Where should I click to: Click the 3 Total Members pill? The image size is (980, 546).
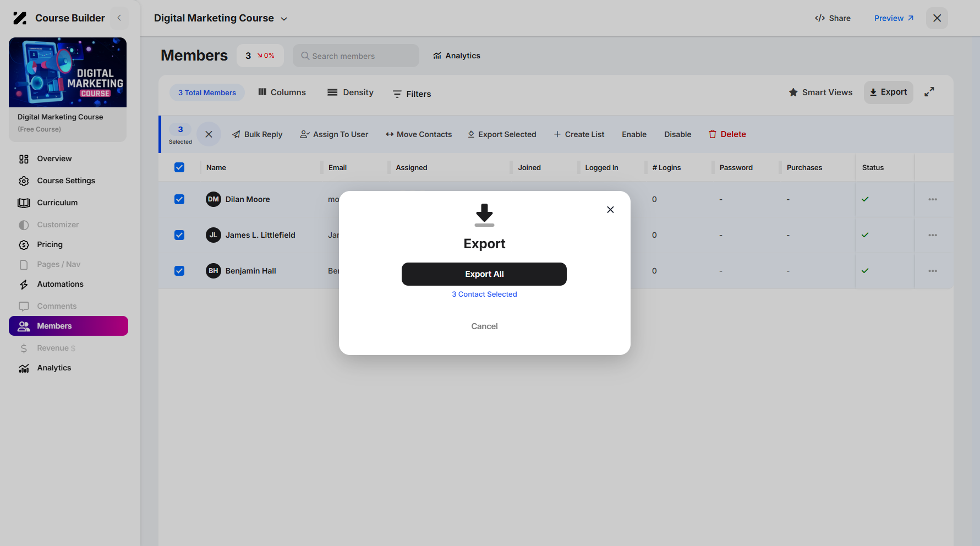tap(207, 92)
